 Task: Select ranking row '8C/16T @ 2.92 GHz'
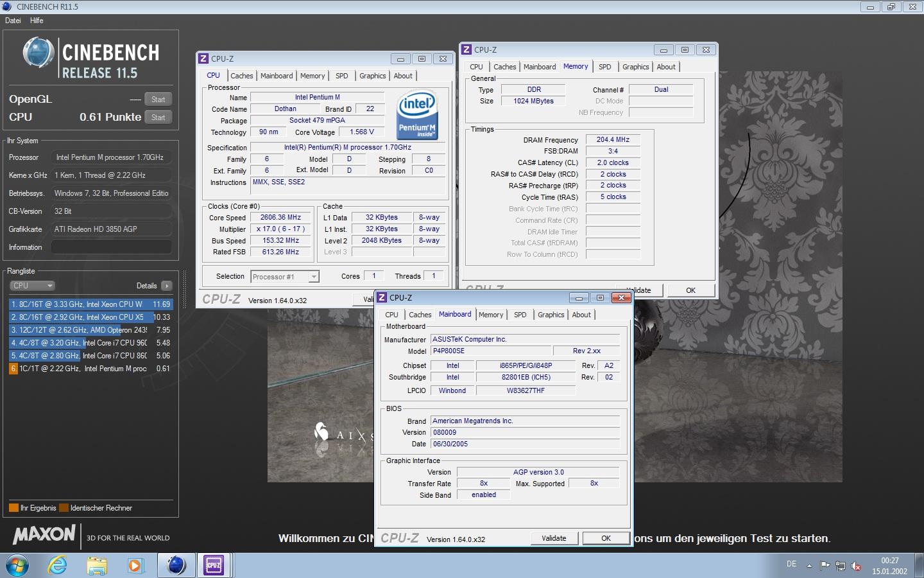point(90,317)
